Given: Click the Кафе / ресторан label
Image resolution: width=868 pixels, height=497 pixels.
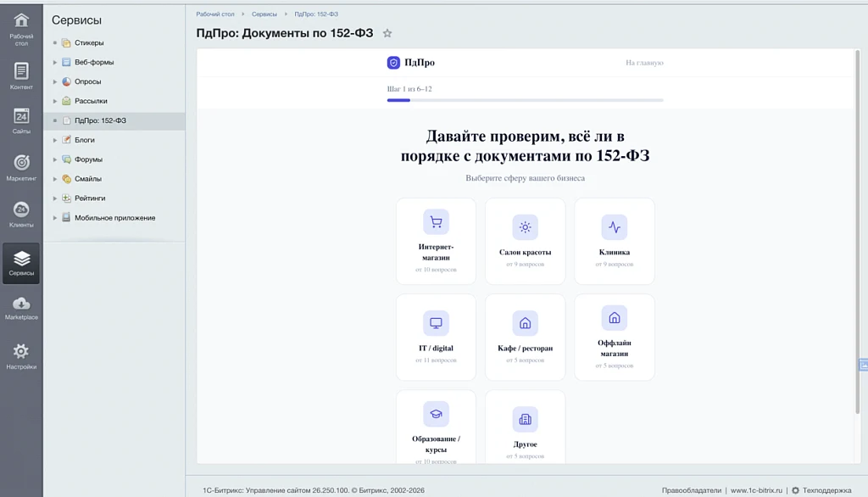Looking at the screenshot, I should pyautogui.click(x=526, y=348).
